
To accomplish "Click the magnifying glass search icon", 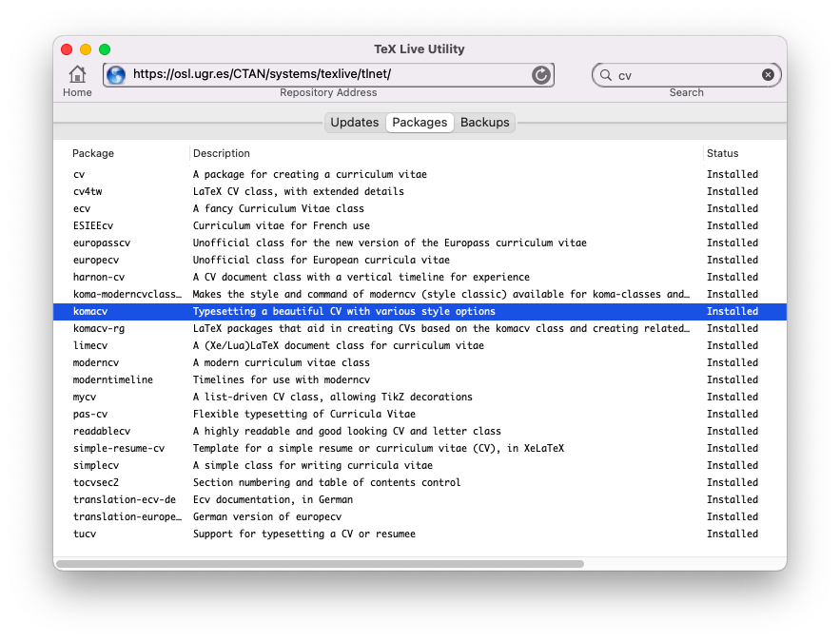I will (606, 75).
